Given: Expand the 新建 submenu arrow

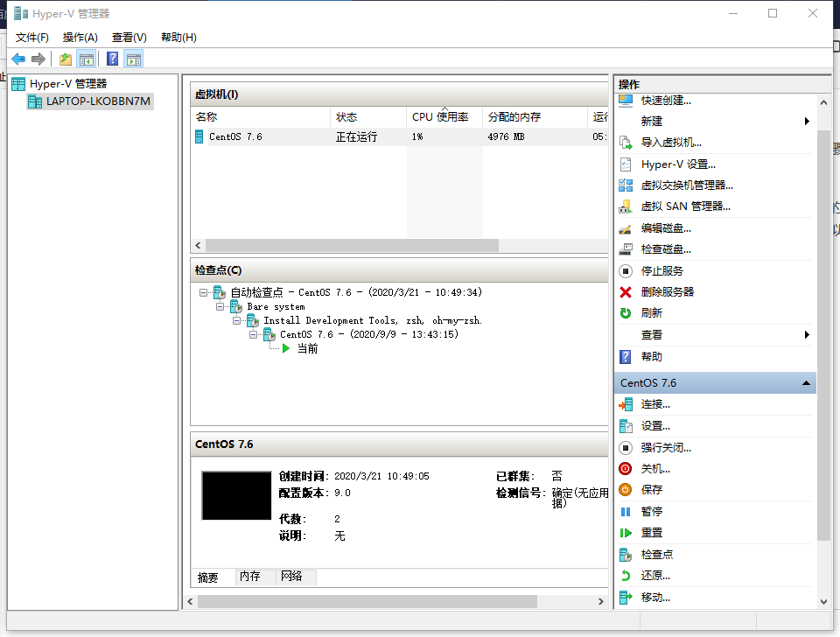Looking at the screenshot, I should tap(807, 121).
